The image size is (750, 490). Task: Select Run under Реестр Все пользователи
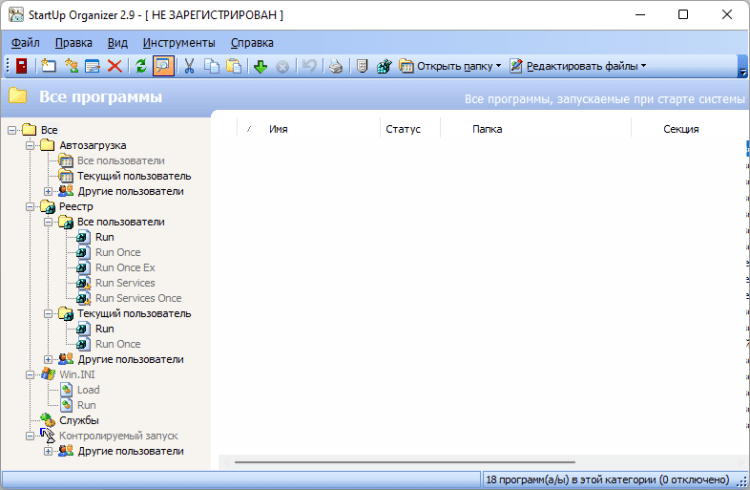coord(104,237)
